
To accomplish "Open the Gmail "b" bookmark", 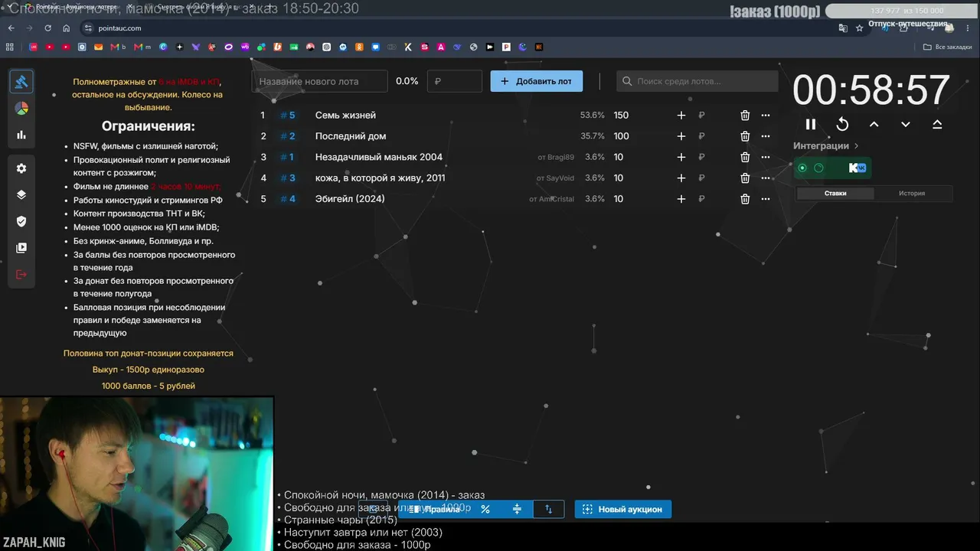I will pos(118,47).
